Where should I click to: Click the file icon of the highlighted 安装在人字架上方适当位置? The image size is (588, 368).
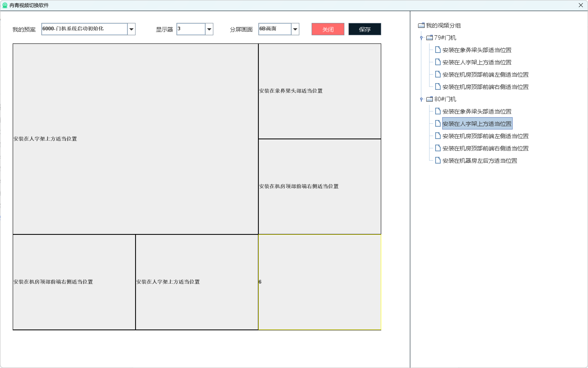pos(438,124)
